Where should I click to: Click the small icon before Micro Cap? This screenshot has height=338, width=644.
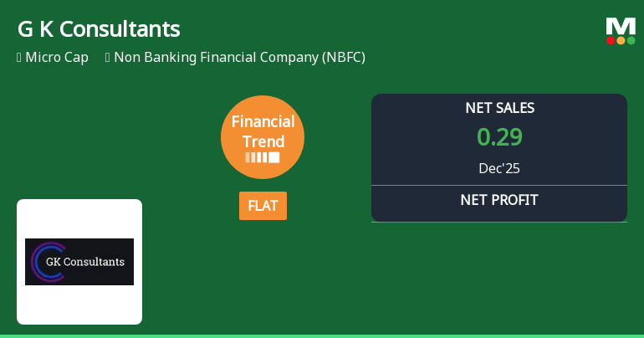[19, 58]
